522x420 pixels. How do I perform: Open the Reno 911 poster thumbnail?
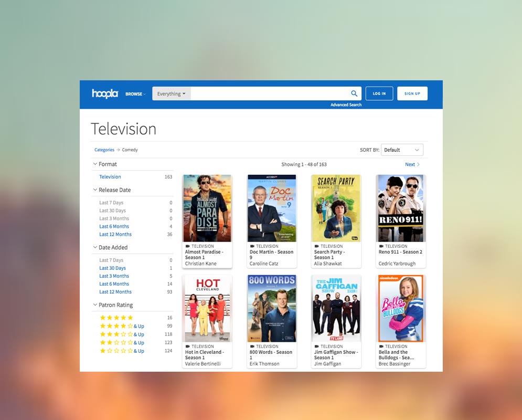(401, 208)
